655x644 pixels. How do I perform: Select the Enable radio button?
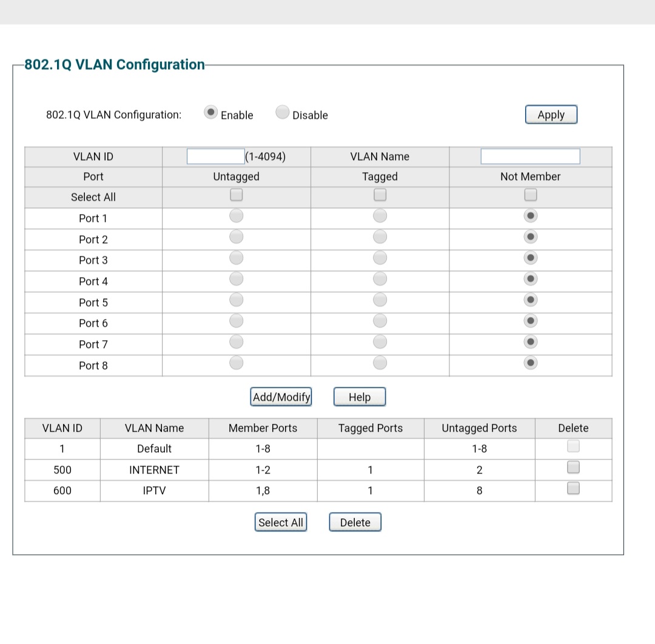tap(210, 112)
